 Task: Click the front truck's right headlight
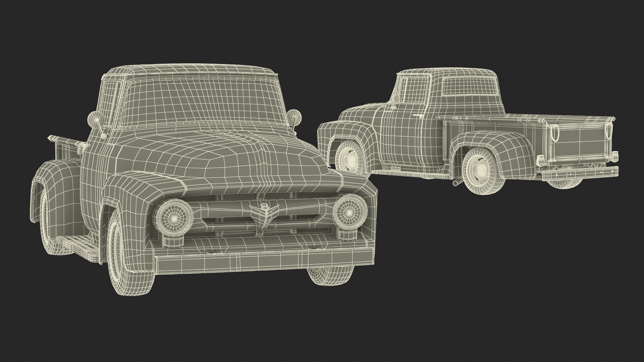tap(349, 213)
